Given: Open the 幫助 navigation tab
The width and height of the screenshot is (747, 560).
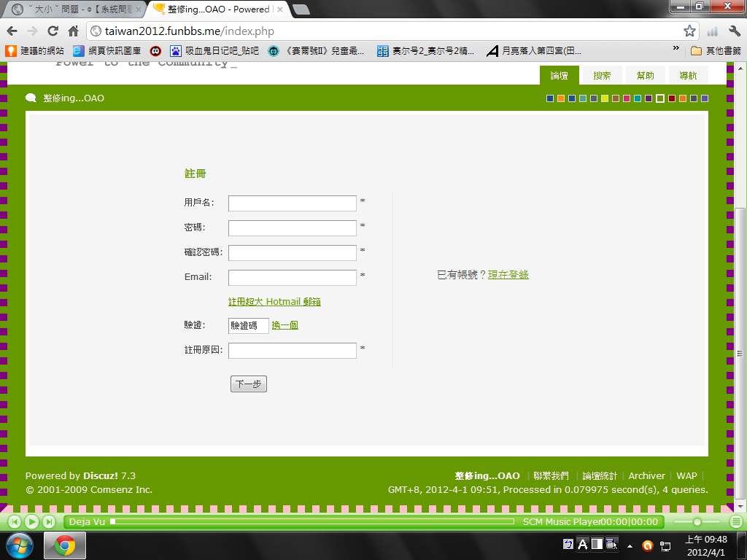Looking at the screenshot, I should click(645, 76).
